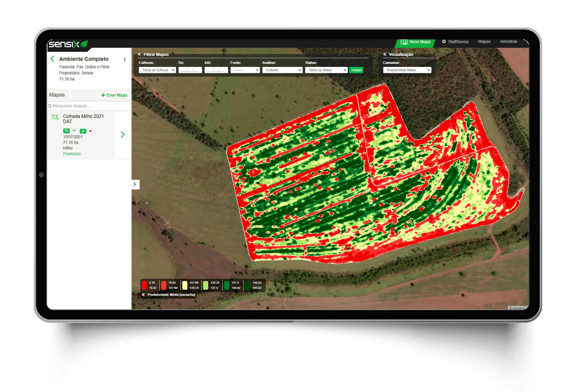Go back with the green arrow beside Ambiente Completo

pos(52,59)
